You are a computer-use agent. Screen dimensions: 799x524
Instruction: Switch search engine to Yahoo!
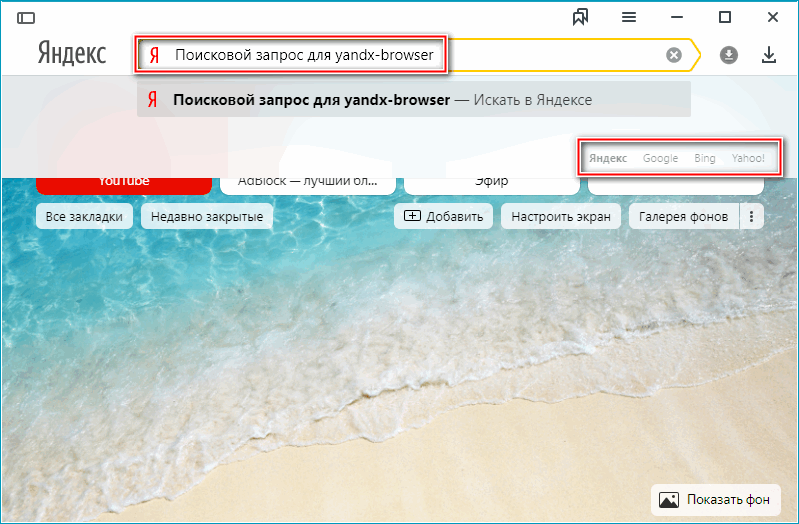(x=747, y=158)
